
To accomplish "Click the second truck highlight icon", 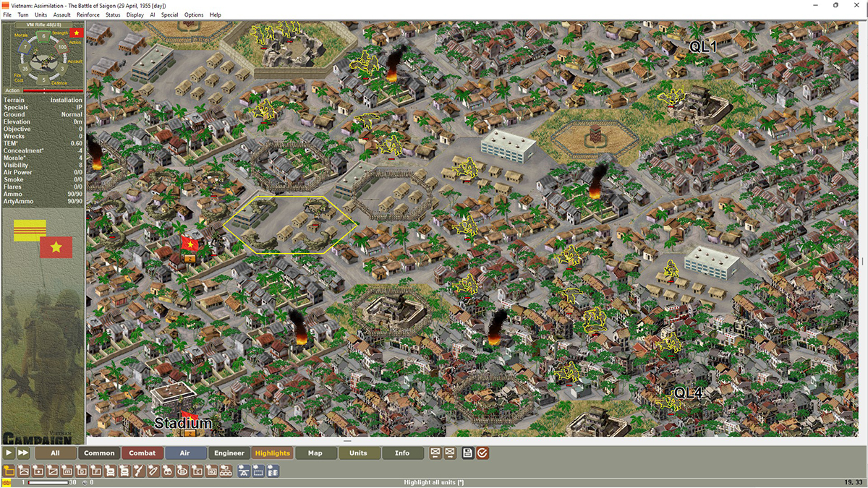I will (124, 471).
